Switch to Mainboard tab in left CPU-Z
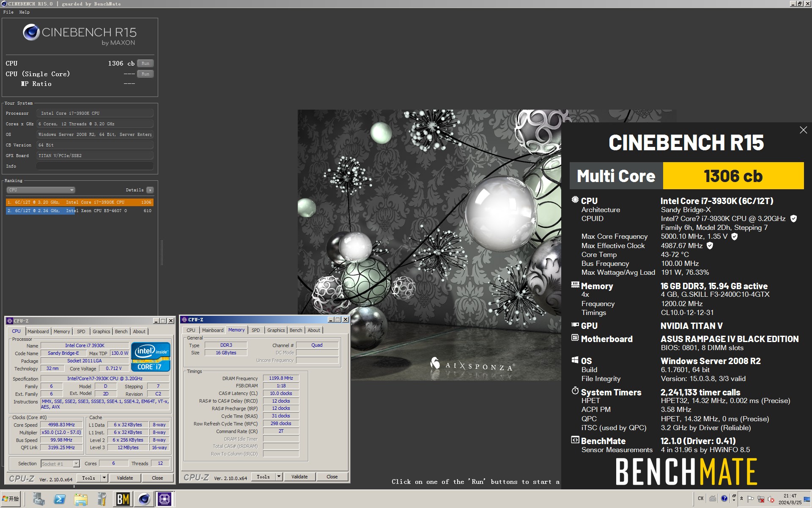The width and height of the screenshot is (812, 508). (38, 331)
